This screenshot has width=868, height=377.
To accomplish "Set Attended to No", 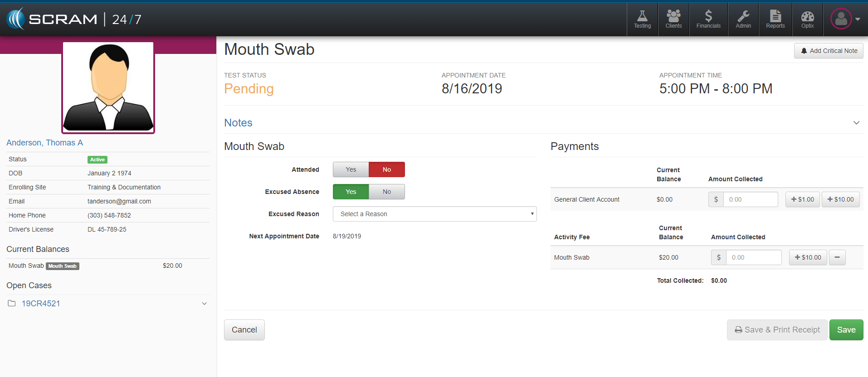I will [x=386, y=169].
